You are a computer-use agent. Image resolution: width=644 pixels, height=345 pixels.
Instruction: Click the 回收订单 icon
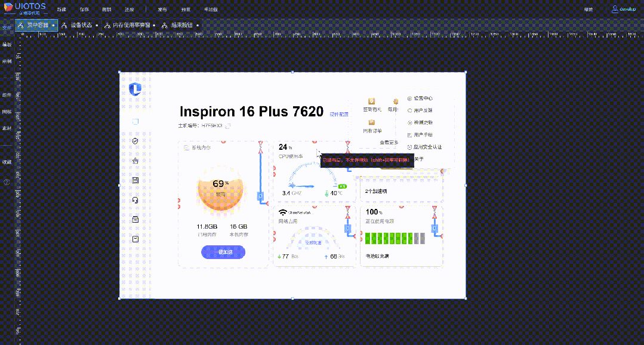372,122
